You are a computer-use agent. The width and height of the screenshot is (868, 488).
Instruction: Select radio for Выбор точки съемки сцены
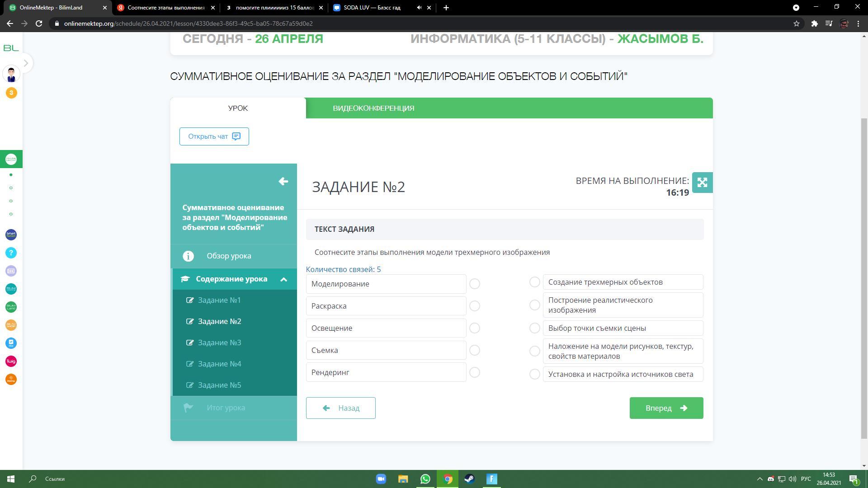pos(534,328)
